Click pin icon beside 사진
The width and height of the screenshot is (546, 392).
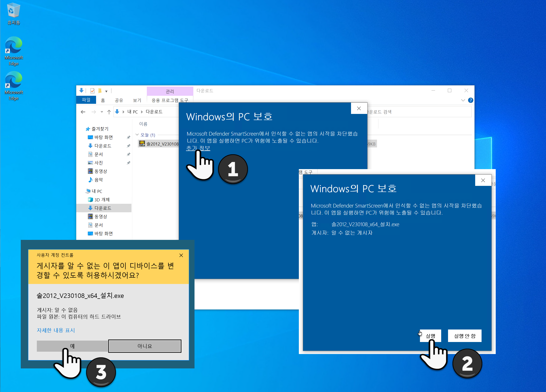click(x=129, y=163)
